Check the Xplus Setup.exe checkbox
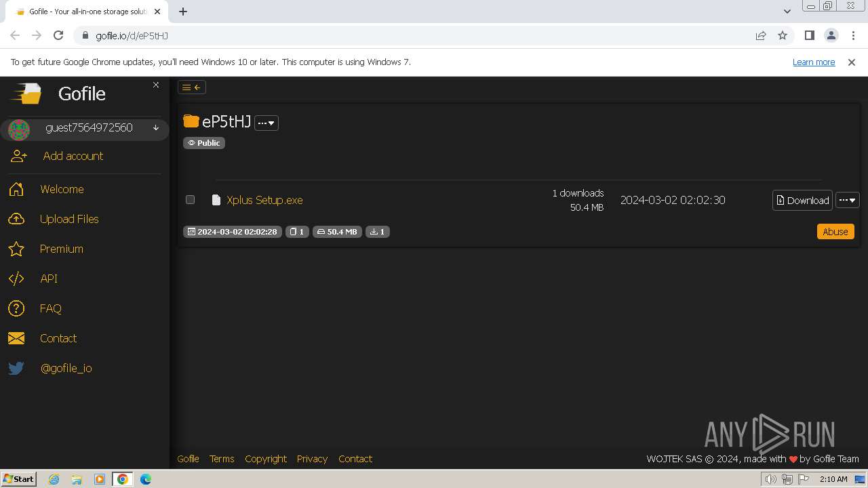This screenshot has height=488, width=868. (x=190, y=200)
